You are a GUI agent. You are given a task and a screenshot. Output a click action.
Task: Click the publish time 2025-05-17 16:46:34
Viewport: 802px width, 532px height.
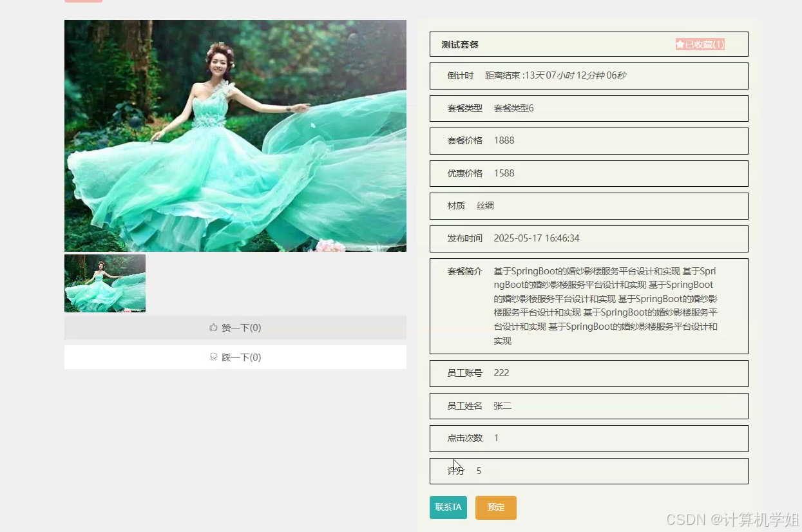pyautogui.click(x=537, y=238)
